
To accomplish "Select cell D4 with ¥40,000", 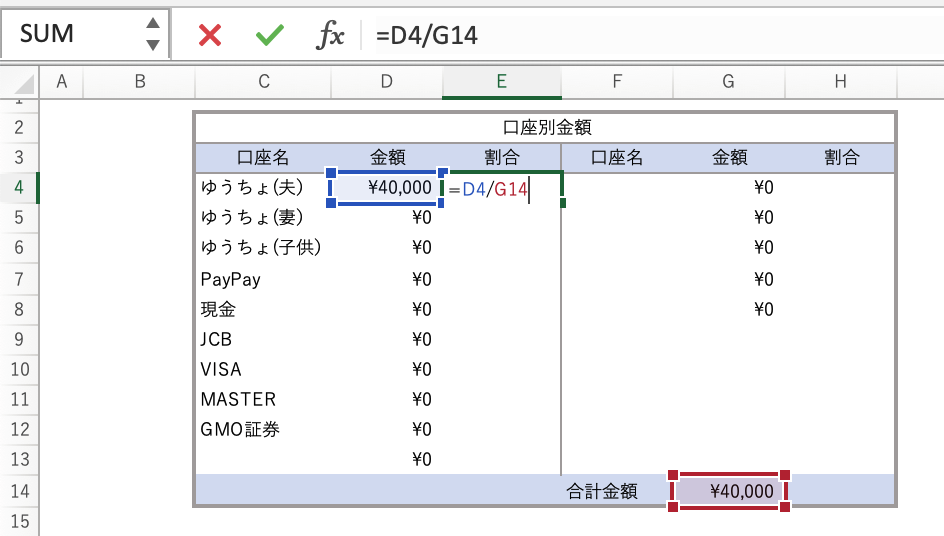I will 386,187.
